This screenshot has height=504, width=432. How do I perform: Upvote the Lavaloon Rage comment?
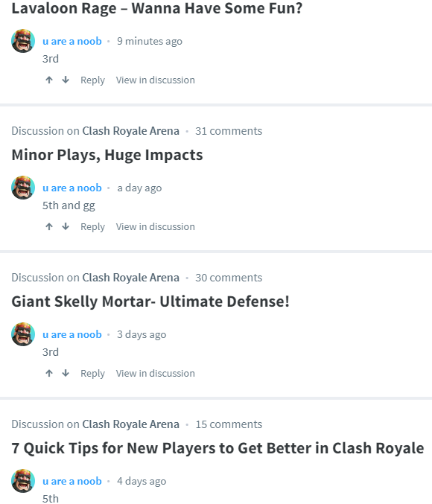49,80
